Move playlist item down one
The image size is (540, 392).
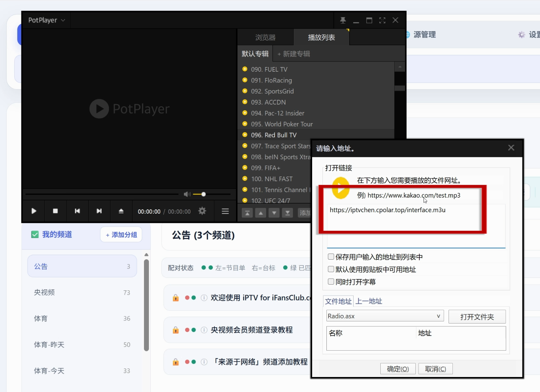pos(274,213)
